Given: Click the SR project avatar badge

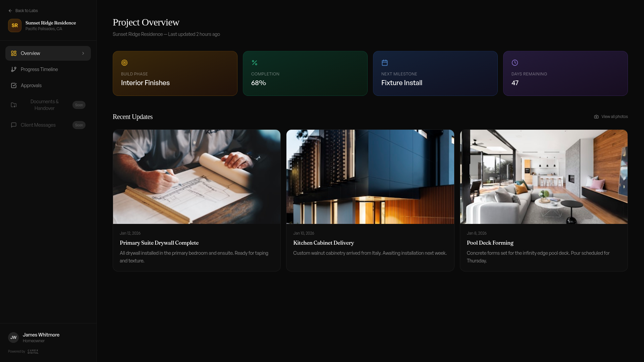Looking at the screenshot, I should tap(15, 25).
